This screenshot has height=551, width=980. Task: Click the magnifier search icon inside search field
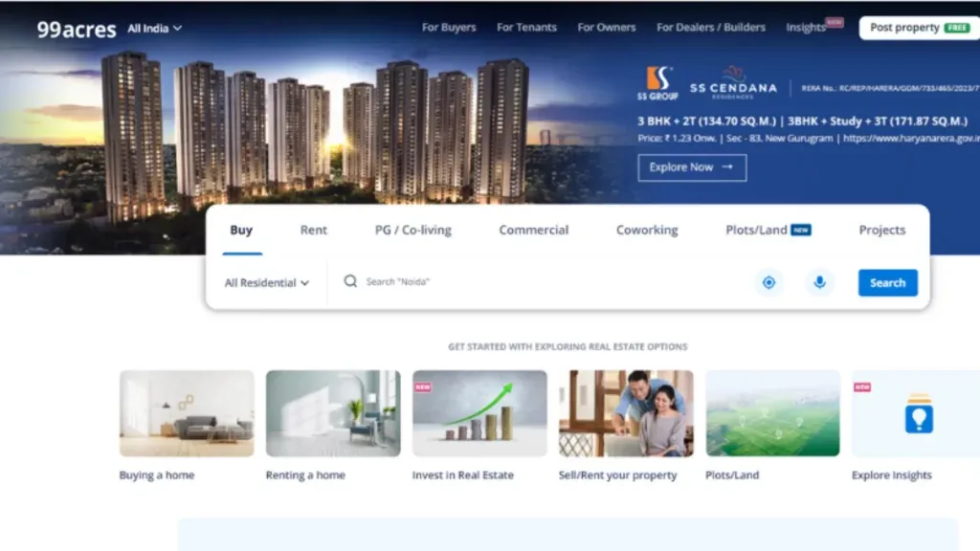[350, 282]
